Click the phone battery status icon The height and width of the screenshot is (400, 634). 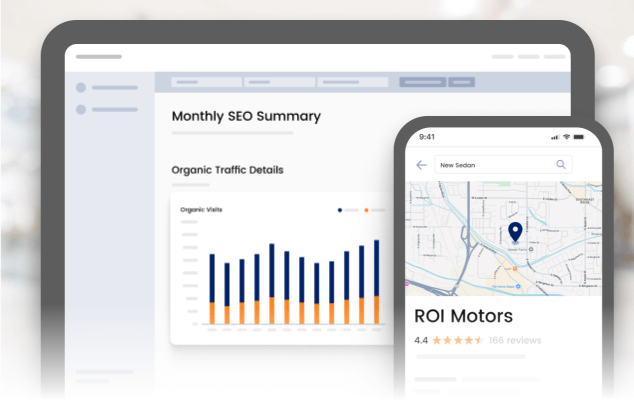[579, 137]
